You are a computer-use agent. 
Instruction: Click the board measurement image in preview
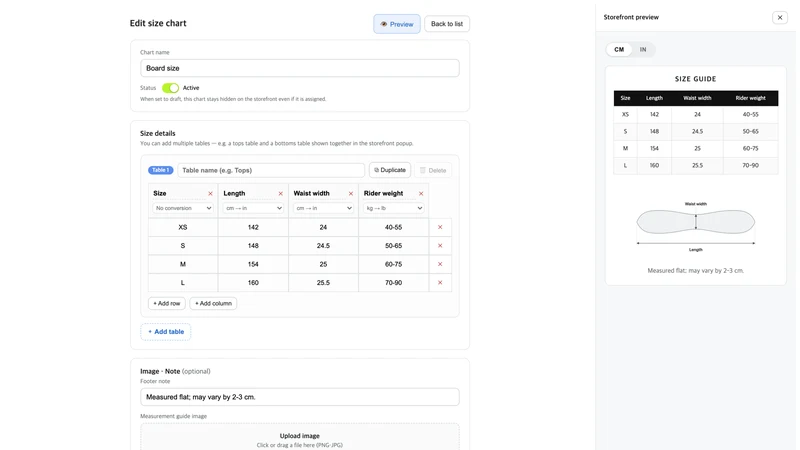tap(695, 227)
